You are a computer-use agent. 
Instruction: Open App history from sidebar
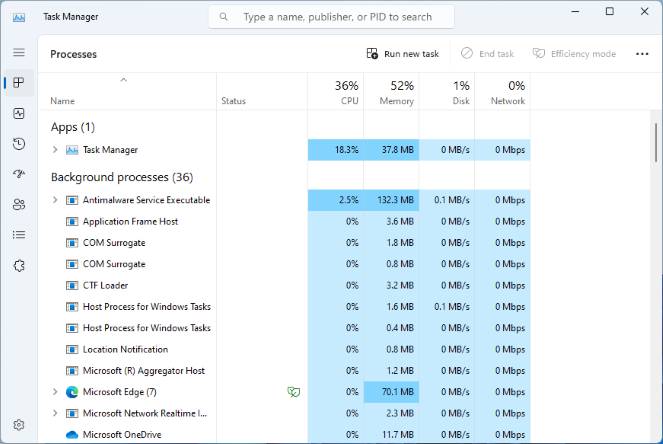pos(19,144)
